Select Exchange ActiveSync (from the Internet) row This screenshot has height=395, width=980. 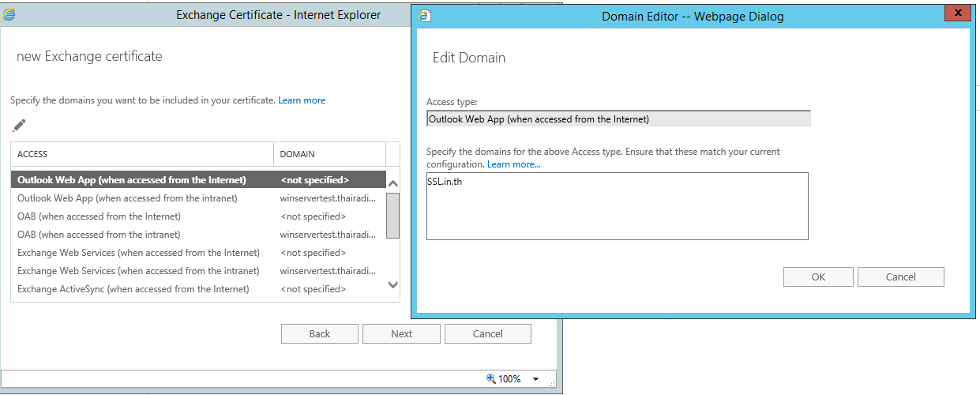pyautogui.click(x=133, y=289)
